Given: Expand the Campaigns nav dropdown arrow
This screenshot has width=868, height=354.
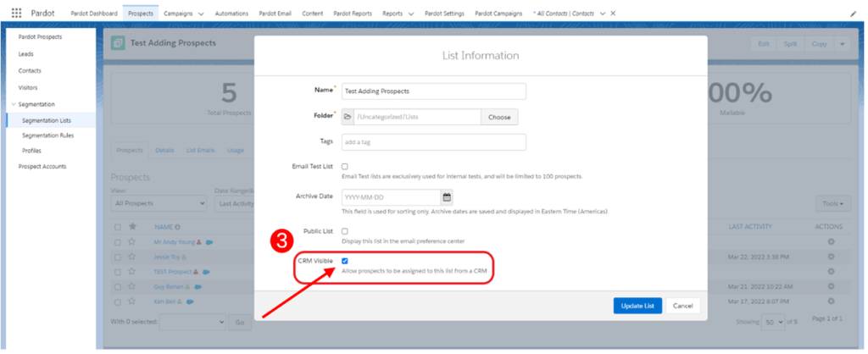Looking at the screenshot, I should pos(200,14).
